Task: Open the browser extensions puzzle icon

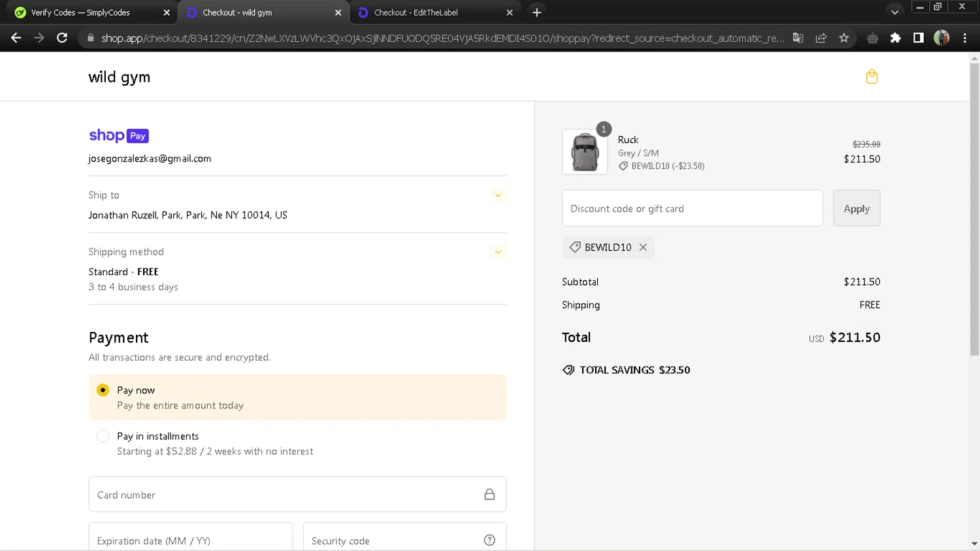Action: [896, 38]
